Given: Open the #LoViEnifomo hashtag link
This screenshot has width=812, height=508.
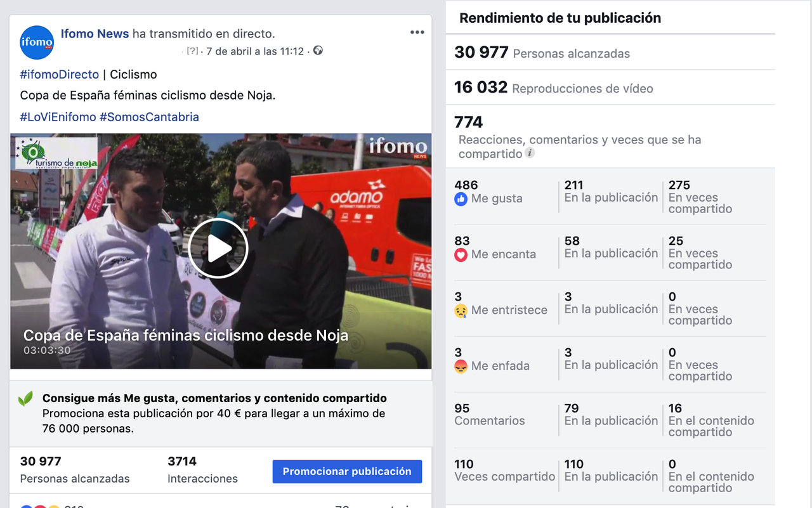Looking at the screenshot, I should pyautogui.click(x=58, y=117).
